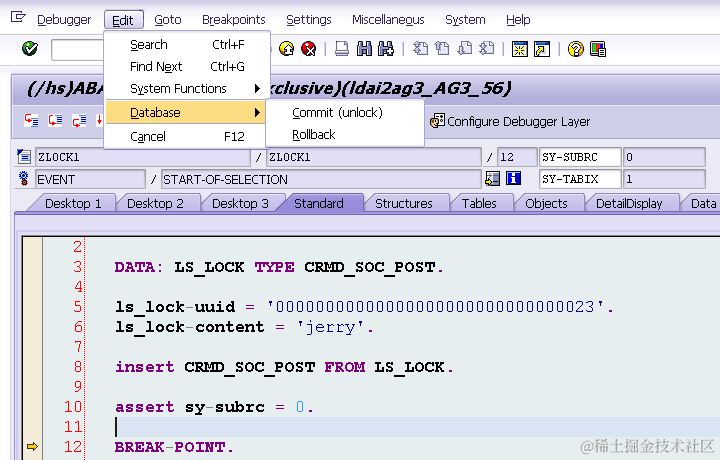Image resolution: width=720 pixels, height=460 pixels.
Task: Switch to the Desktop 2 tab
Action: click(x=155, y=203)
